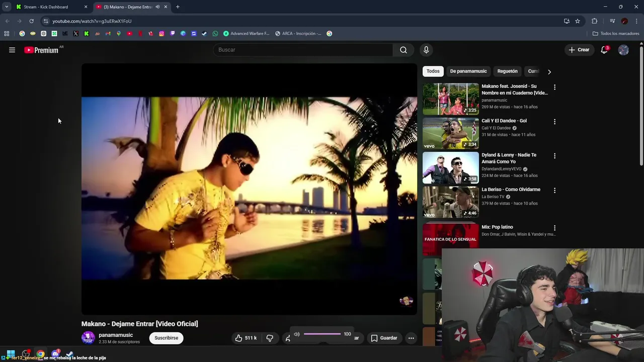The width and height of the screenshot is (644, 362).
Task: Open the X (Twitter) bookmark
Action: pyautogui.click(x=76, y=34)
